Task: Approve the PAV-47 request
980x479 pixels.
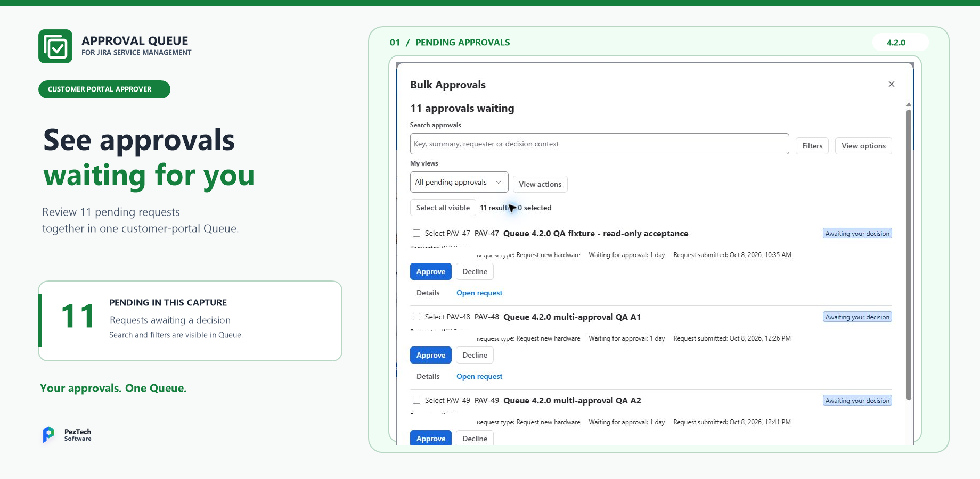Action: (430, 271)
